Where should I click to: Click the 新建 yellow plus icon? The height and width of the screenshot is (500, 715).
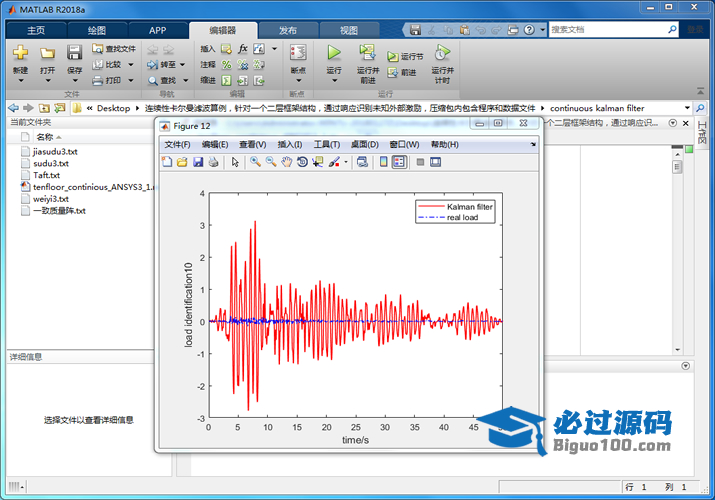tap(20, 52)
